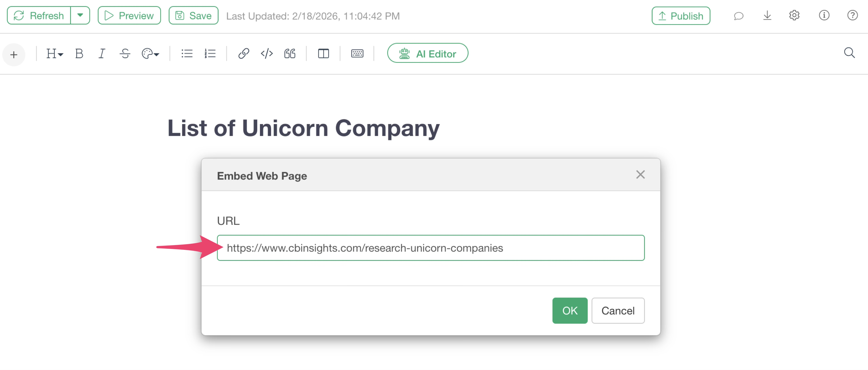Insert column layout

[323, 54]
